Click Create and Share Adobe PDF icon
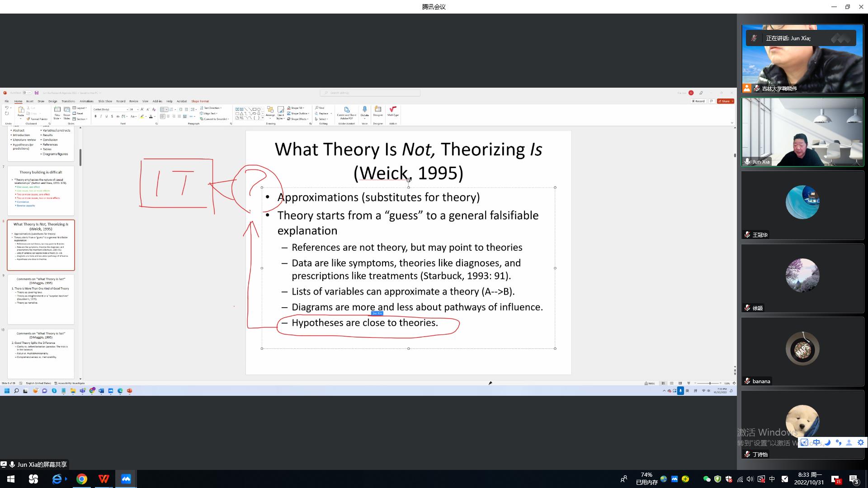Viewport: 868px width, 488px height. pyautogui.click(x=347, y=110)
